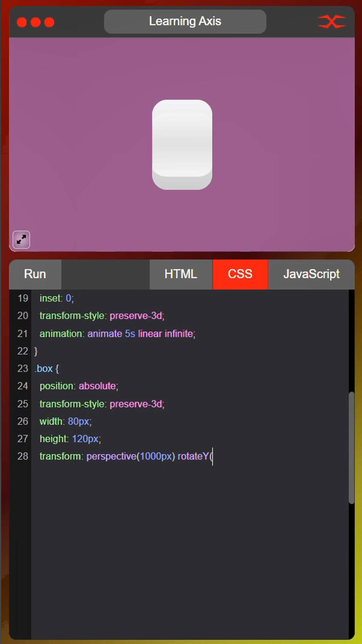362x644 pixels.
Task: Click the closing brace on line 22
Action: (x=36, y=351)
